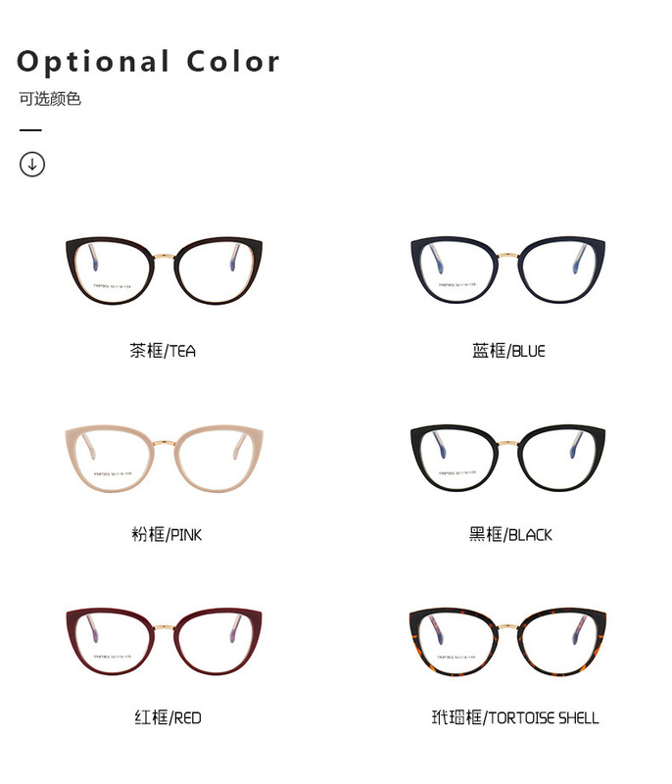Click the short dash divider under subtitle
The height and width of the screenshot is (784, 672).
[30, 130]
